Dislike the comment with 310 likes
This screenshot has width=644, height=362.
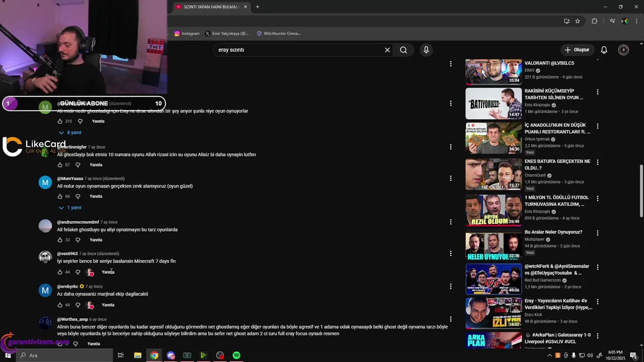tap(79, 121)
